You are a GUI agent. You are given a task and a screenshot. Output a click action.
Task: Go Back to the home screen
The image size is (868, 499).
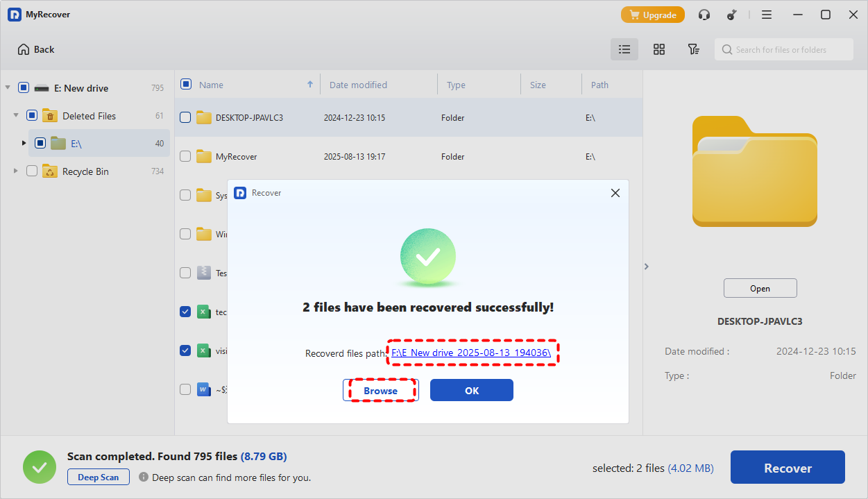click(35, 49)
